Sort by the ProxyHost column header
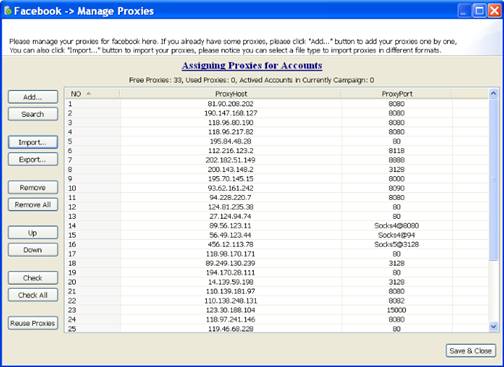 [231, 94]
